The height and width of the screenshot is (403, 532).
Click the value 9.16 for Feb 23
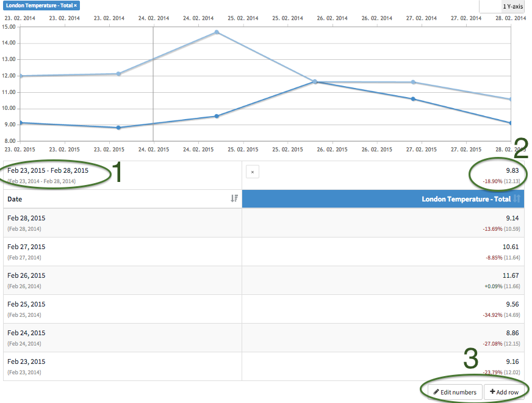(512, 361)
